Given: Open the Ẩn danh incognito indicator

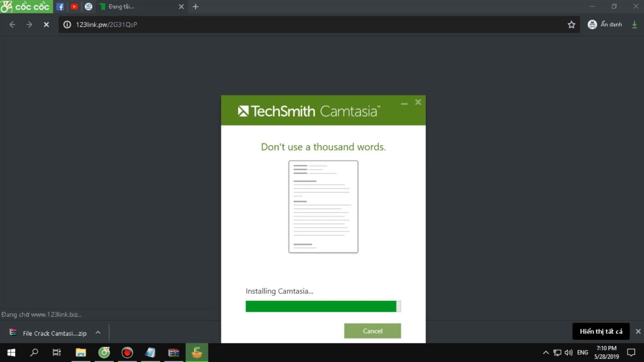Looking at the screenshot, I should (x=605, y=25).
